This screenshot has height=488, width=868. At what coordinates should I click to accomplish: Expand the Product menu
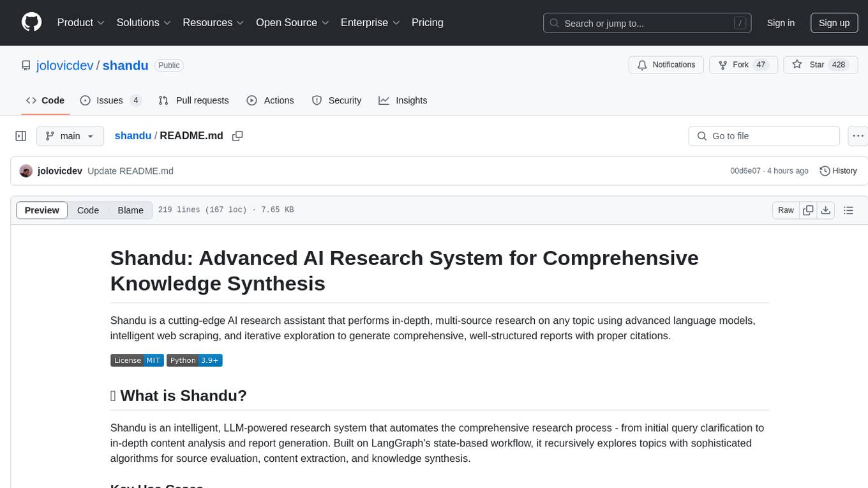click(81, 22)
